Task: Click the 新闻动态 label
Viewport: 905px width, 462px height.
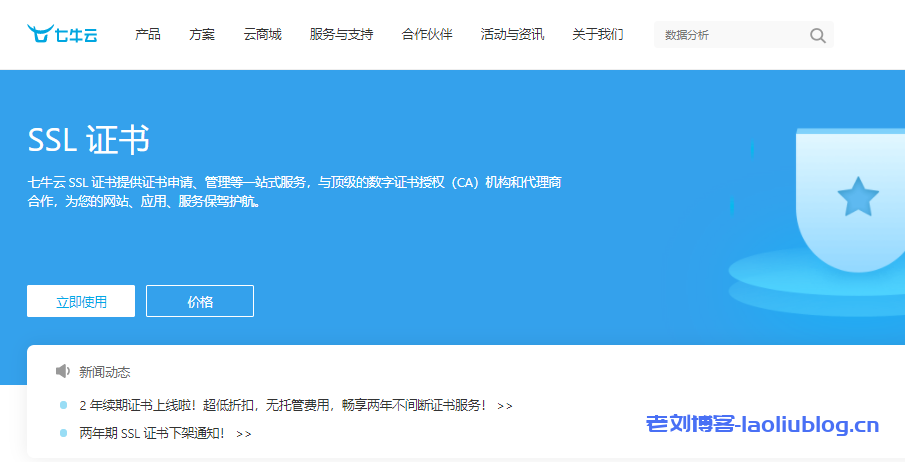Action: point(105,372)
